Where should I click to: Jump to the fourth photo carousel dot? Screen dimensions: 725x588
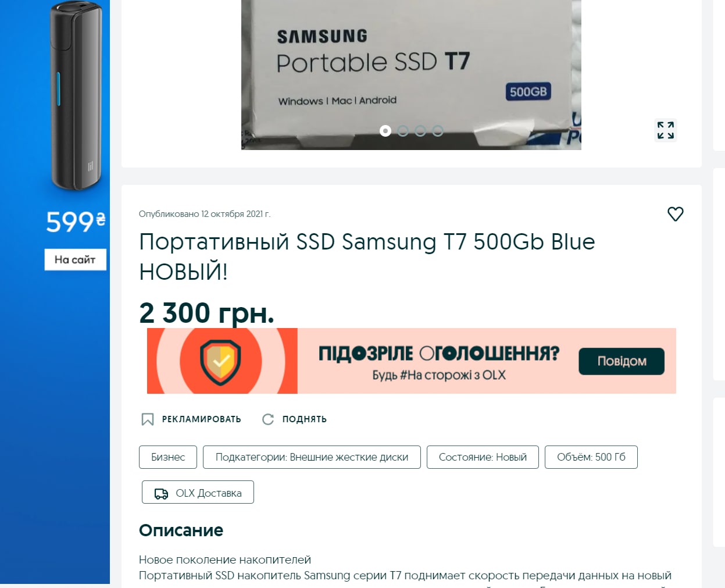(438, 131)
